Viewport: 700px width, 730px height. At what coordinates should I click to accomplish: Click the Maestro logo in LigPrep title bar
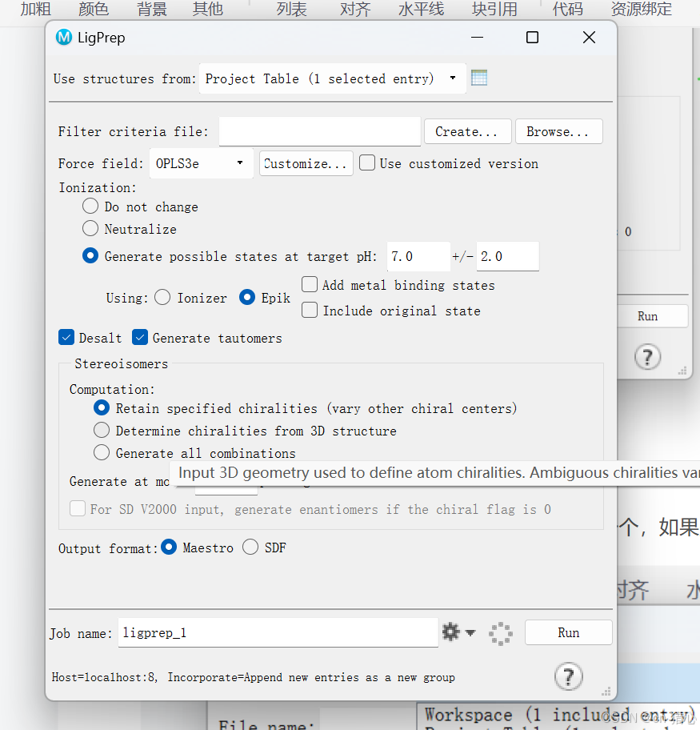[x=64, y=38]
